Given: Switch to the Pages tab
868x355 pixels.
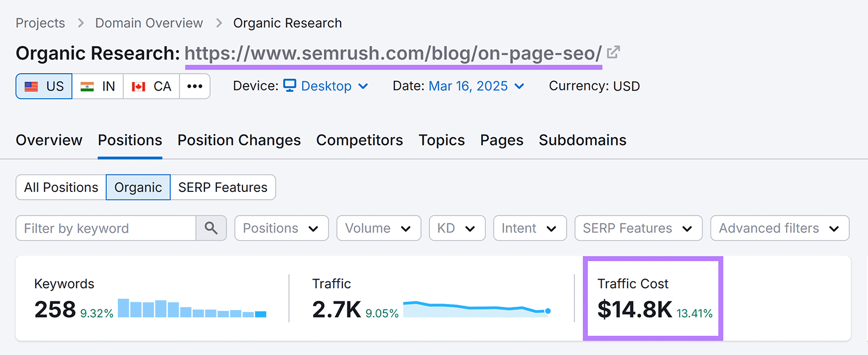Looking at the screenshot, I should (502, 140).
